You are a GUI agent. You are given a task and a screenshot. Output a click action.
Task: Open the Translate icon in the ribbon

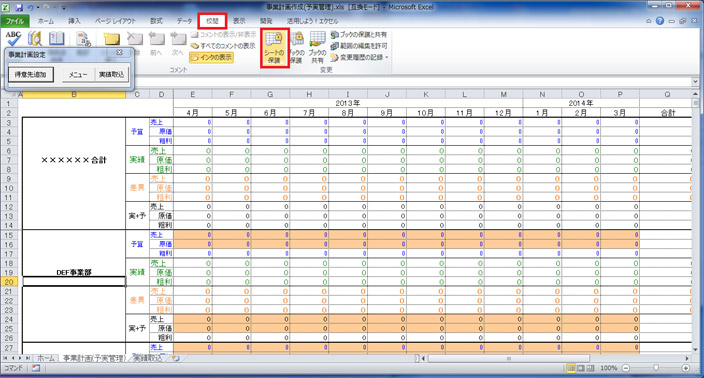[x=84, y=39]
